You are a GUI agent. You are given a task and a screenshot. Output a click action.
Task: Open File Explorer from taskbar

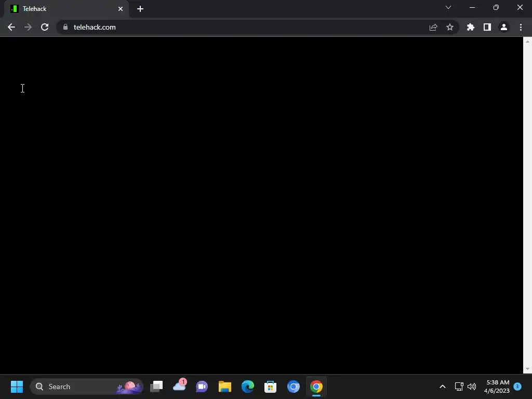click(225, 387)
